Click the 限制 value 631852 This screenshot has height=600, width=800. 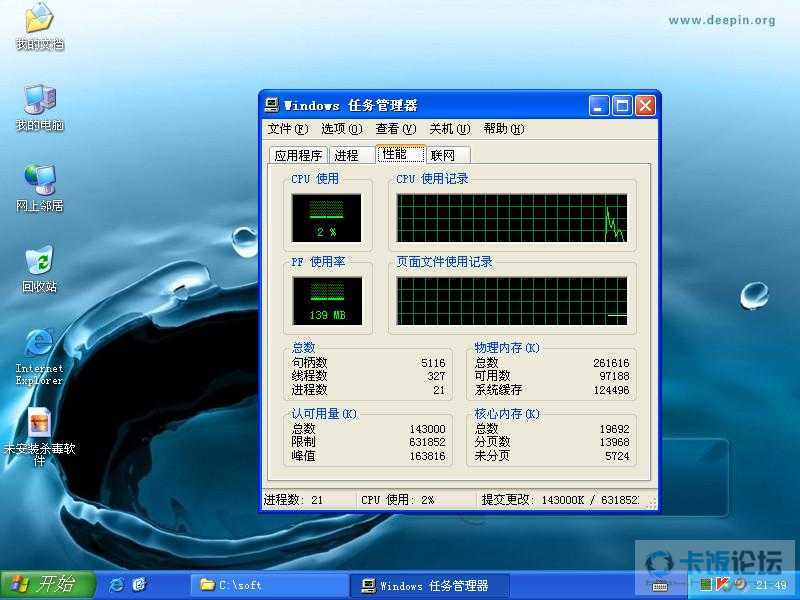coord(428,442)
